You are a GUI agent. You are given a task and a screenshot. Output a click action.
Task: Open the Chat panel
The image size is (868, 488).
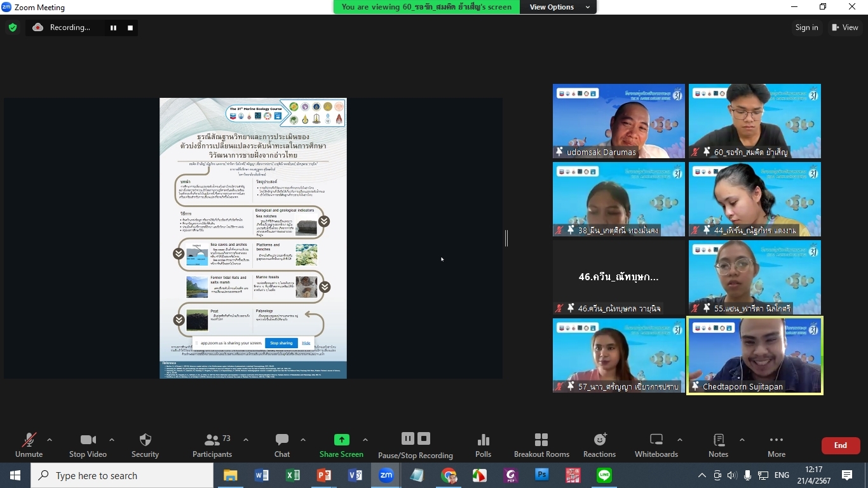282,445
